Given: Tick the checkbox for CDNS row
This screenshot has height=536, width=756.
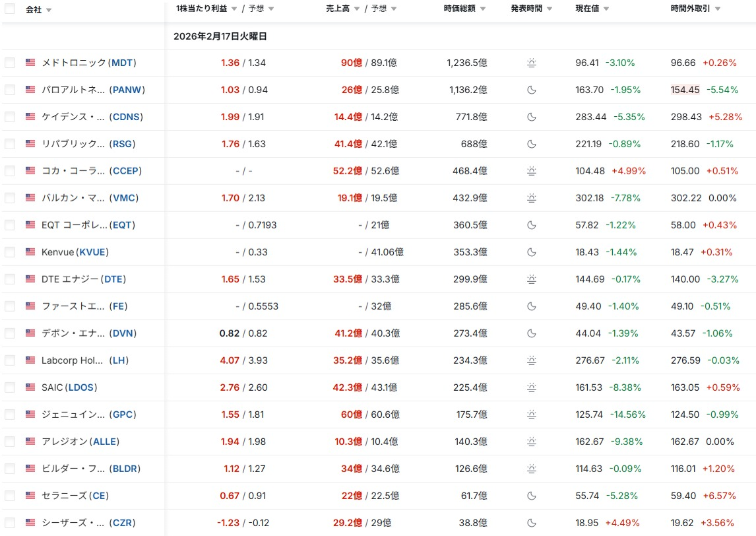Looking at the screenshot, I should [x=10, y=117].
